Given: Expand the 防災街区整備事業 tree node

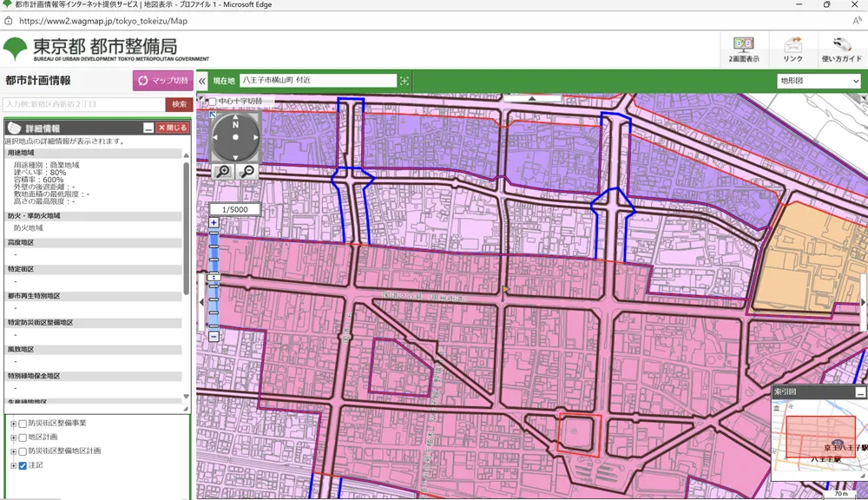Looking at the screenshot, I should point(13,424).
